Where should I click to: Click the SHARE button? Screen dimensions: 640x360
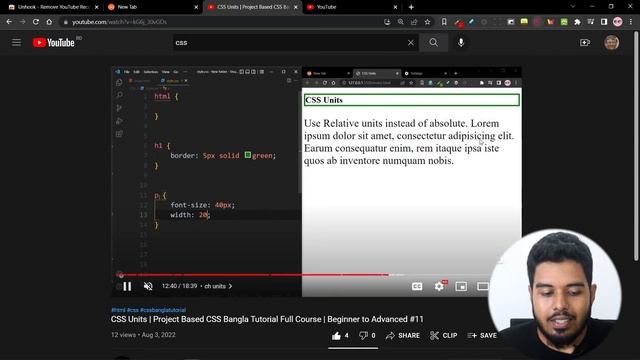point(403,336)
